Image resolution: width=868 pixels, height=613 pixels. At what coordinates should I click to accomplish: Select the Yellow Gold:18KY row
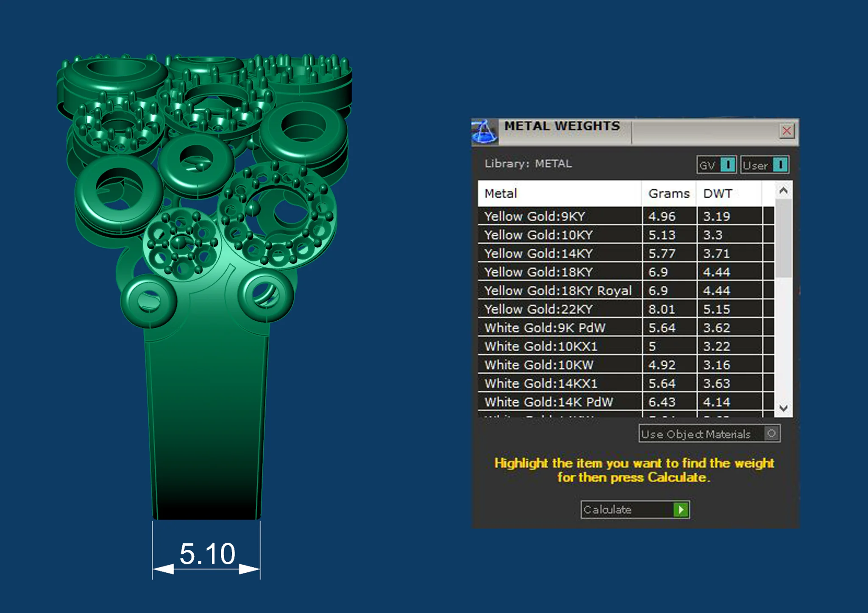[626, 272]
